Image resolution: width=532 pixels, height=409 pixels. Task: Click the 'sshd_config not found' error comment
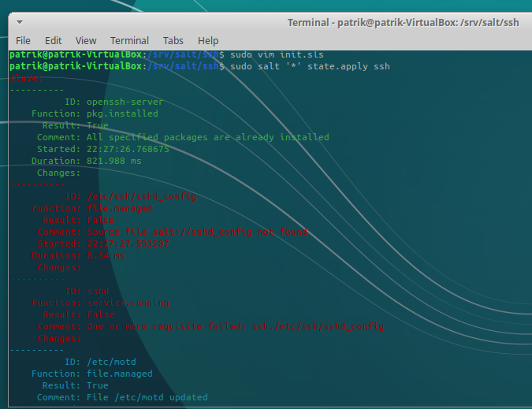(197, 232)
